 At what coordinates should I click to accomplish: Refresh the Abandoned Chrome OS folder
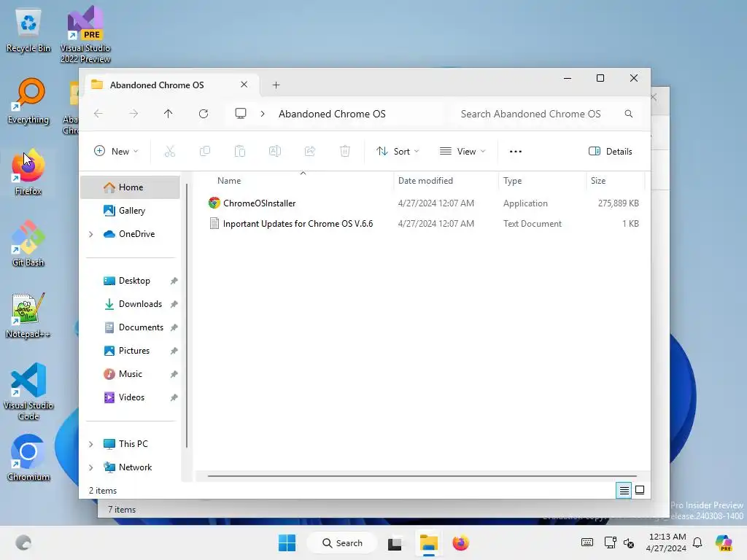tap(204, 114)
